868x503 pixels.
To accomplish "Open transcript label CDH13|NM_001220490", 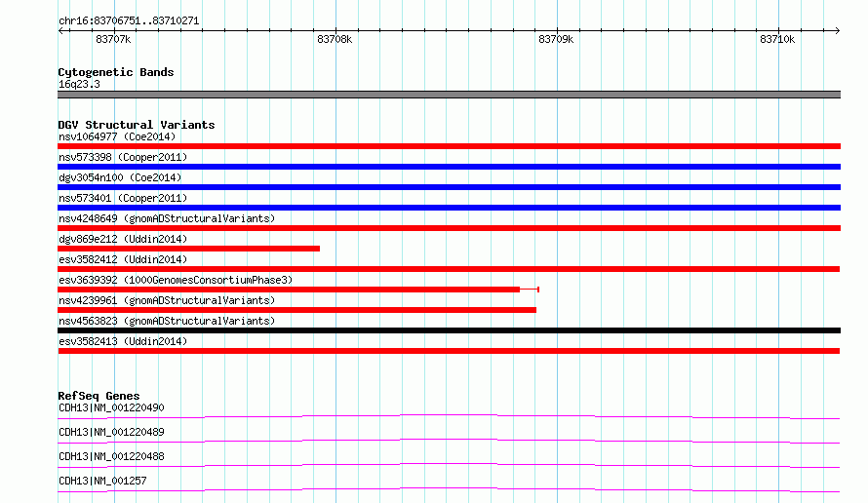I will 111,407.
